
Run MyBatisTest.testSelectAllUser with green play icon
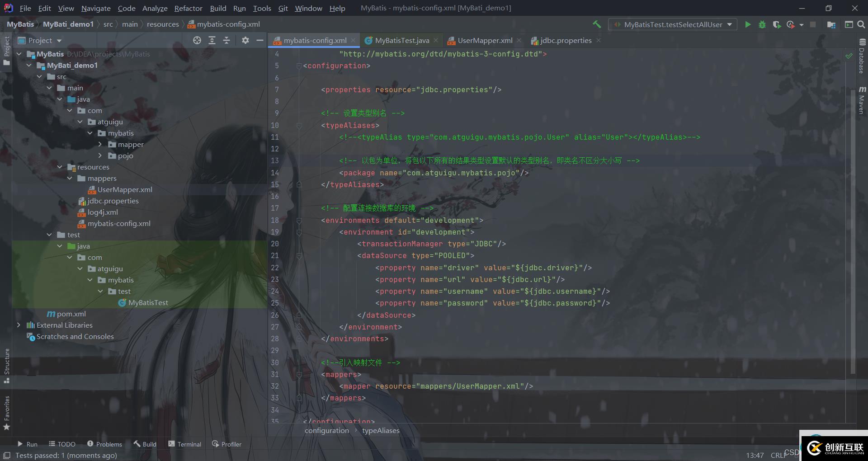[748, 24]
